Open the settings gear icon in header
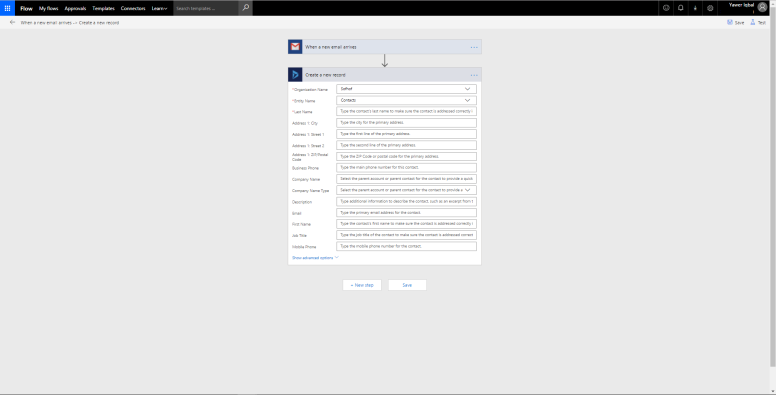This screenshot has width=776, height=395. click(x=710, y=8)
